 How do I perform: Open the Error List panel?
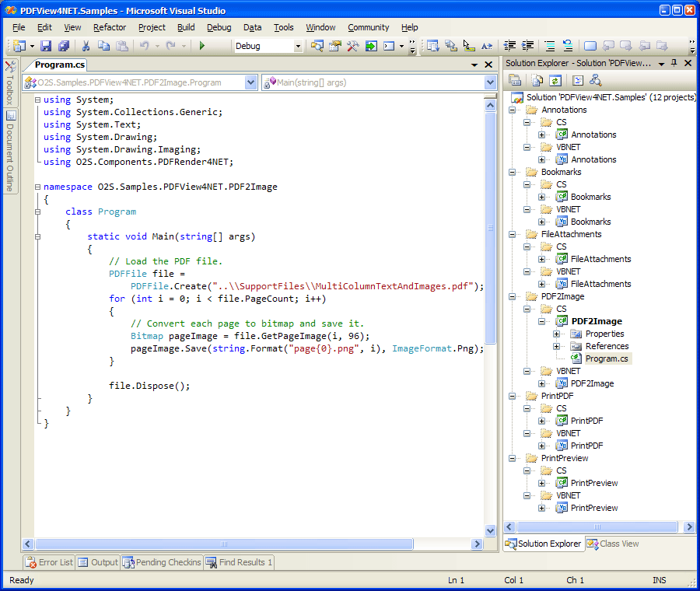coord(49,562)
